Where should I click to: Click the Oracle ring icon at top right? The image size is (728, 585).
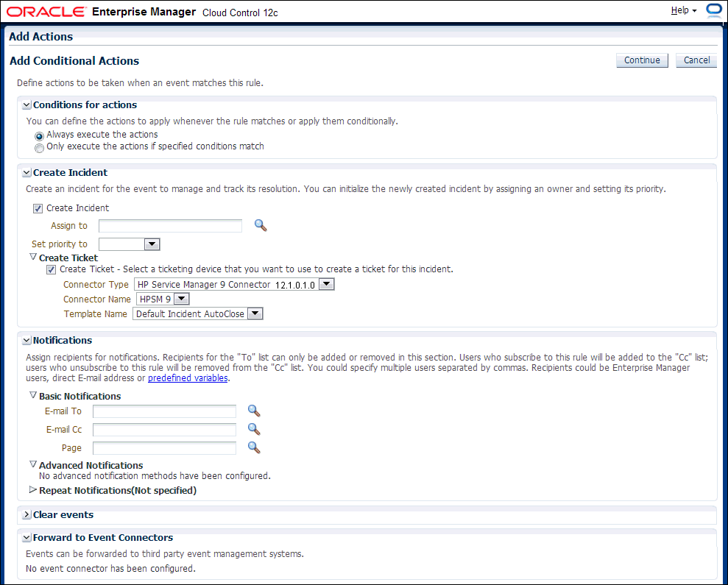pyautogui.click(x=713, y=11)
